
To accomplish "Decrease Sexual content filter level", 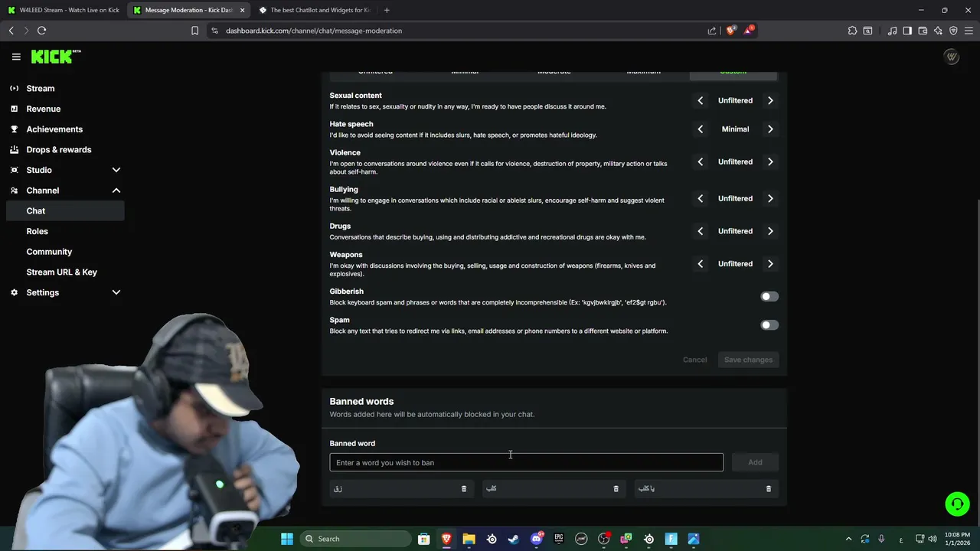I will [x=700, y=100].
